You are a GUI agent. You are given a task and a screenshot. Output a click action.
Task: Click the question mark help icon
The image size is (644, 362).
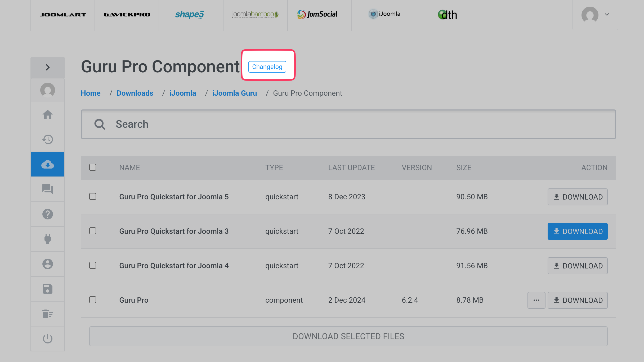(x=48, y=214)
